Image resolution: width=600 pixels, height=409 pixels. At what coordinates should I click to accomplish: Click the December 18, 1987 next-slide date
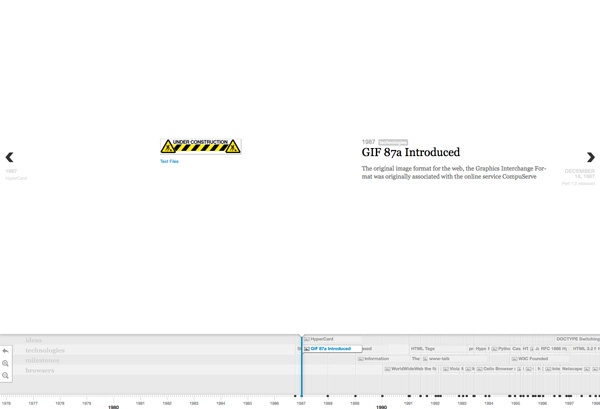(580, 174)
